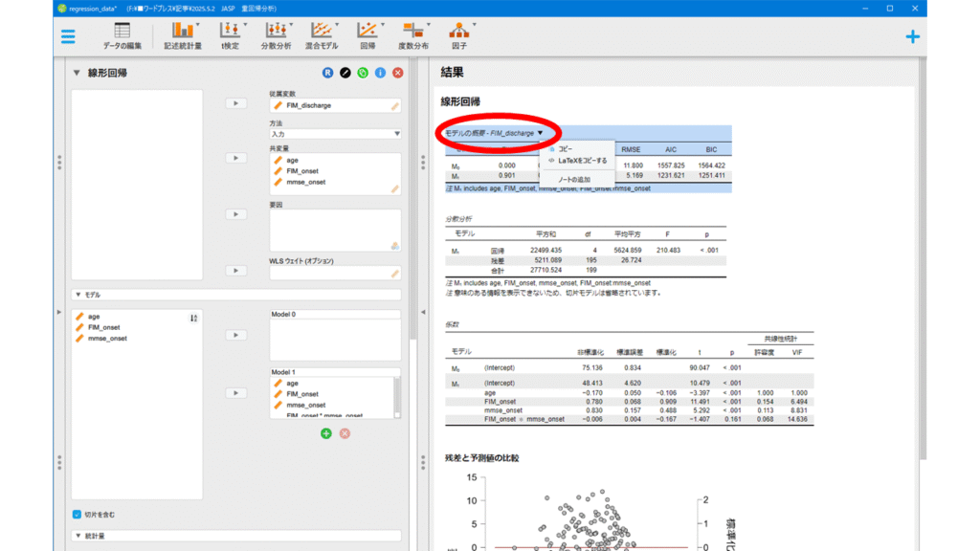Click the blue R syntax icon
The width and height of the screenshot is (980, 551).
(x=327, y=73)
